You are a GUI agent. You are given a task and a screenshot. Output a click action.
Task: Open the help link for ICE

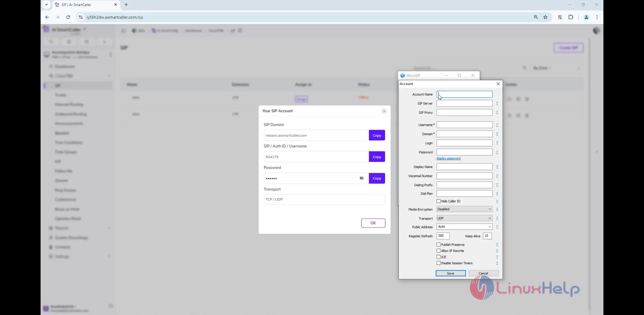point(497,257)
